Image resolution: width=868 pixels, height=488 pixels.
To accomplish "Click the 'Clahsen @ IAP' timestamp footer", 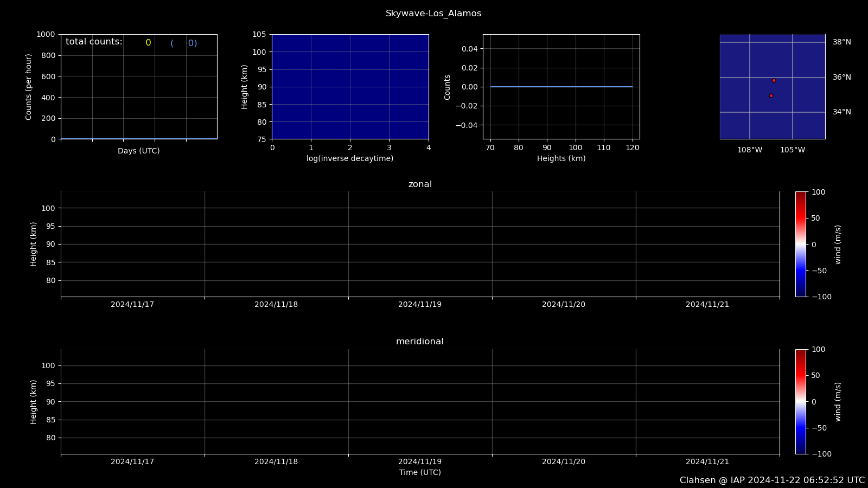I will click(772, 480).
